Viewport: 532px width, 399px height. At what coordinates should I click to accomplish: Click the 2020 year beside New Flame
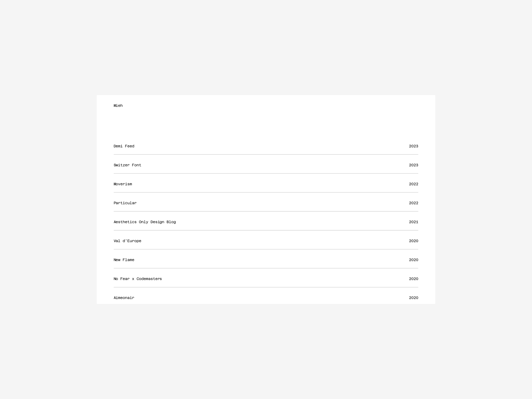click(413, 260)
